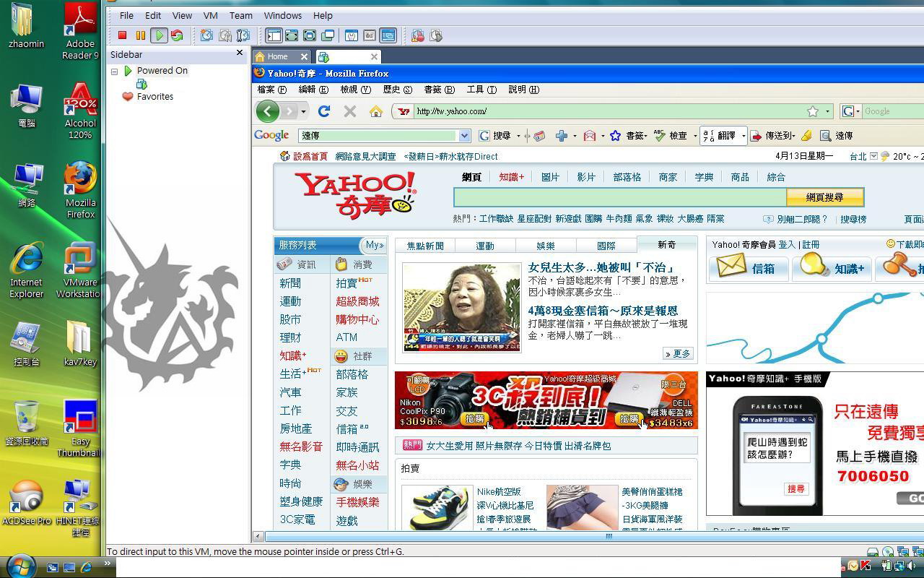
Task: Select the 運動 news tab on Yahoo
Action: (485, 246)
